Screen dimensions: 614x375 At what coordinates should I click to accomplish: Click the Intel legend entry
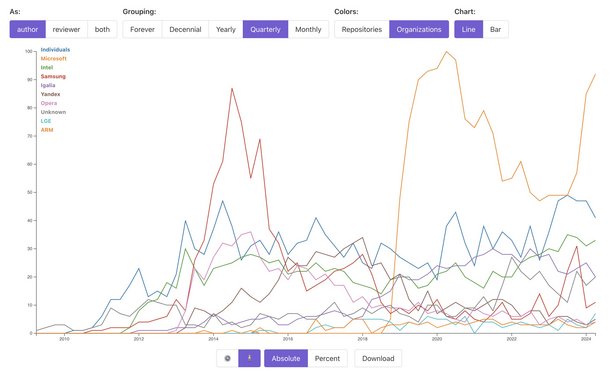pyautogui.click(x=47, y=67)
